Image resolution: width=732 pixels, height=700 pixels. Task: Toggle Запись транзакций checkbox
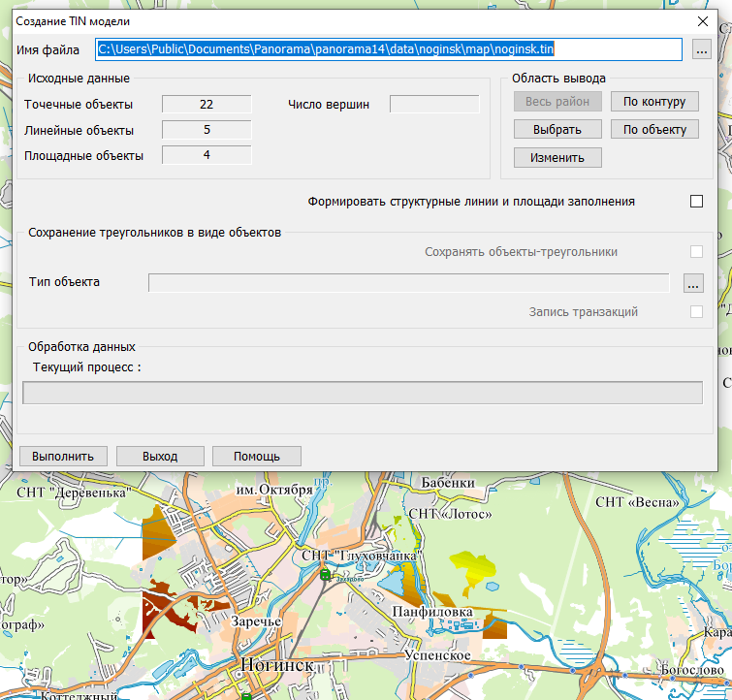(696, 312)
